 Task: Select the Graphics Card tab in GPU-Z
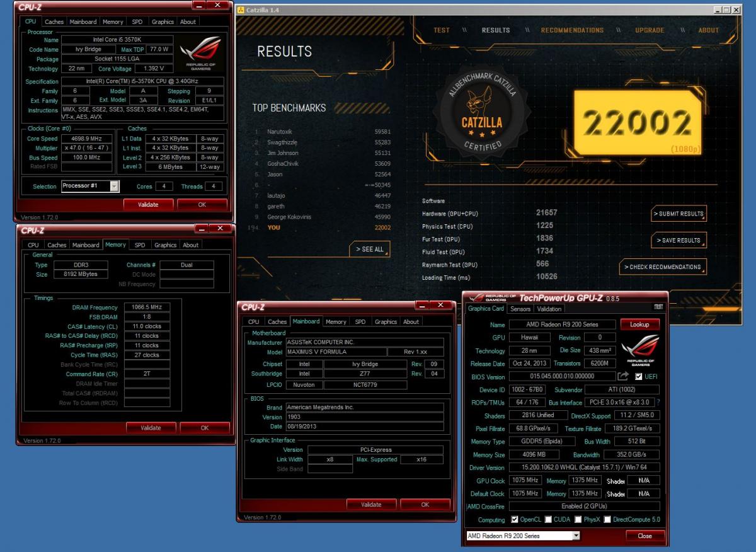click(x=486, y=309)
